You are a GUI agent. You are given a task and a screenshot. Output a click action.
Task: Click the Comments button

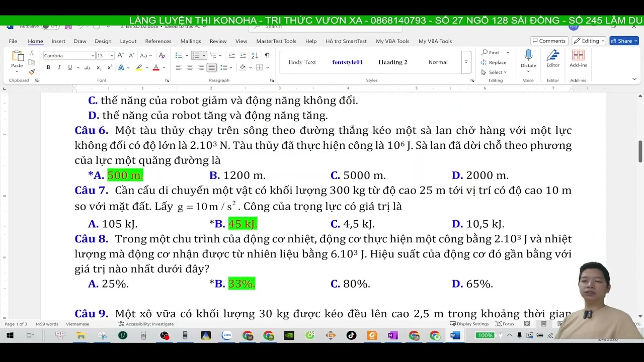click(548, 41)
